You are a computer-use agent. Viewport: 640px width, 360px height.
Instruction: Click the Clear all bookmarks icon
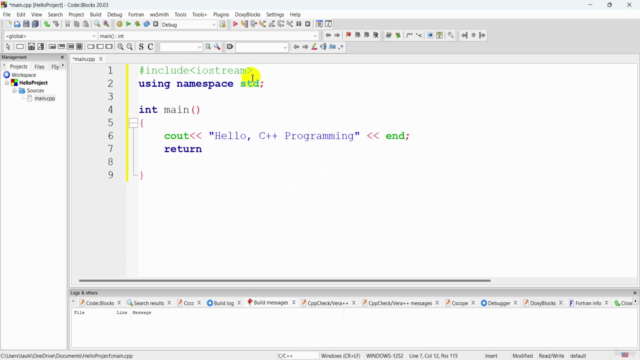(x=376, y=36)
